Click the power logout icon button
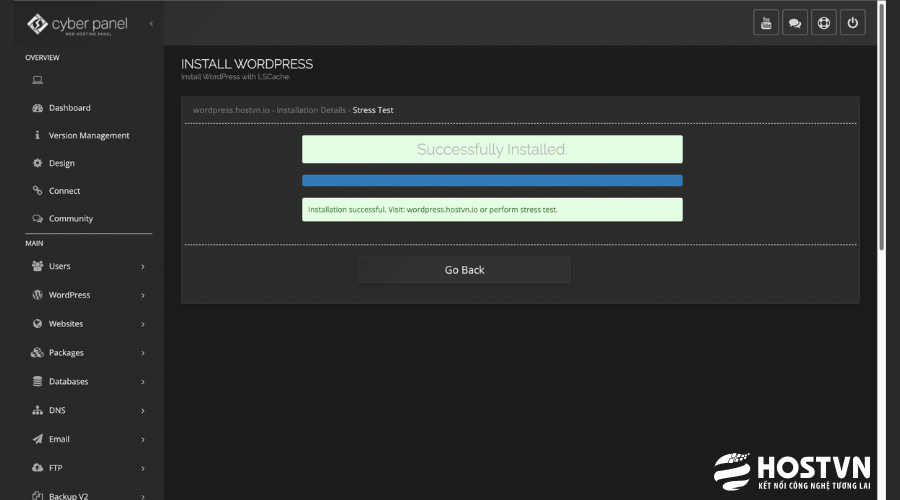The width and height of the screenshot is (900, 500). 853,23
